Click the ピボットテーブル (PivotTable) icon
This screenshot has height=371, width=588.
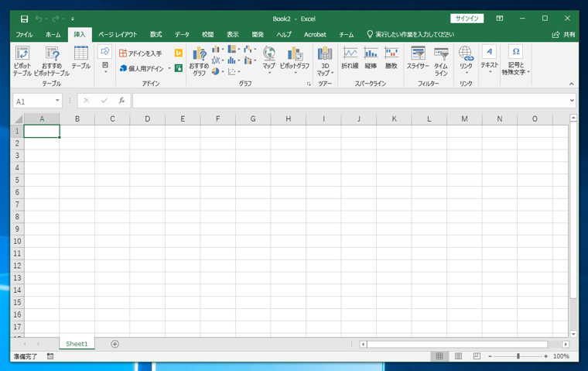pos(22,60)
